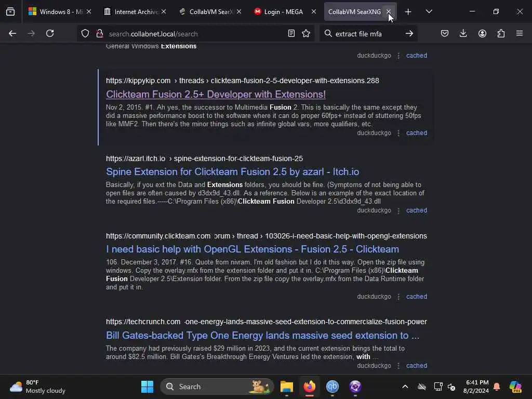Open Clickteam Fusion 2.5+ Developer link
532x399 pixels.
coord(216,95)
